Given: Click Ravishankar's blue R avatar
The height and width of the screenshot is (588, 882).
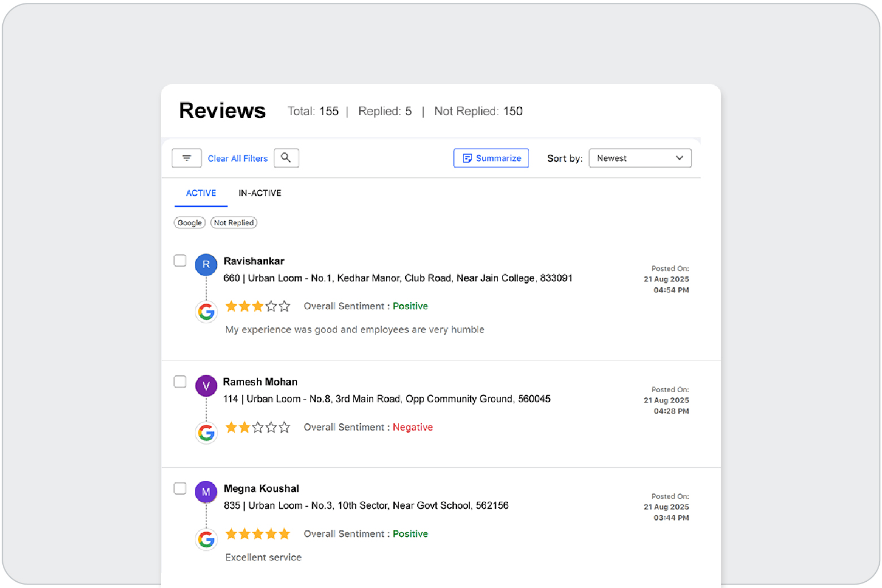Looking at the screenshot, I should 206,264.
